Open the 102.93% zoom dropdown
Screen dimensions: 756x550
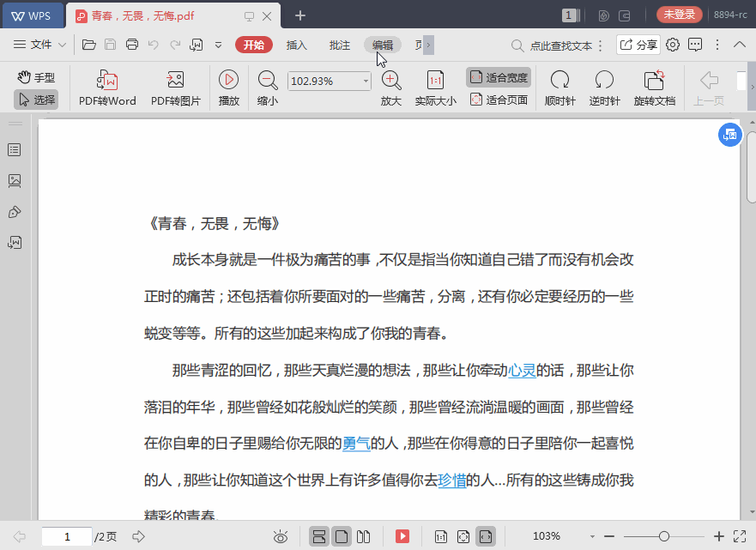(x=366, y=81)
